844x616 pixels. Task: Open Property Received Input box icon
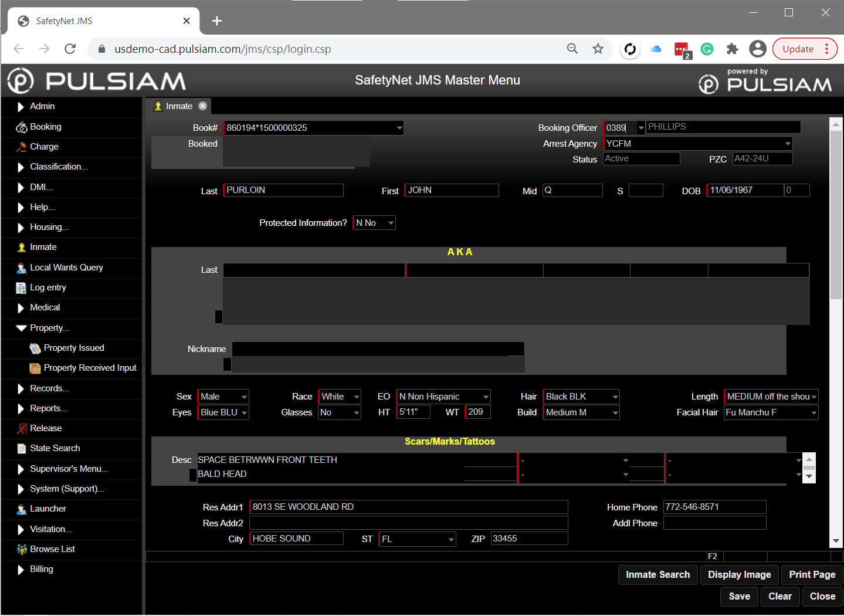[x=35, y=368]
